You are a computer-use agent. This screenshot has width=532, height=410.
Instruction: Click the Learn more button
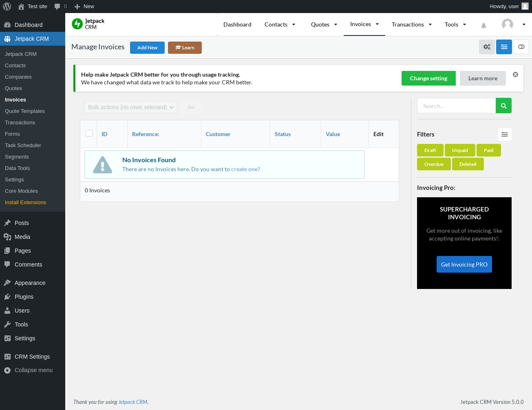(x=483, y=78)
